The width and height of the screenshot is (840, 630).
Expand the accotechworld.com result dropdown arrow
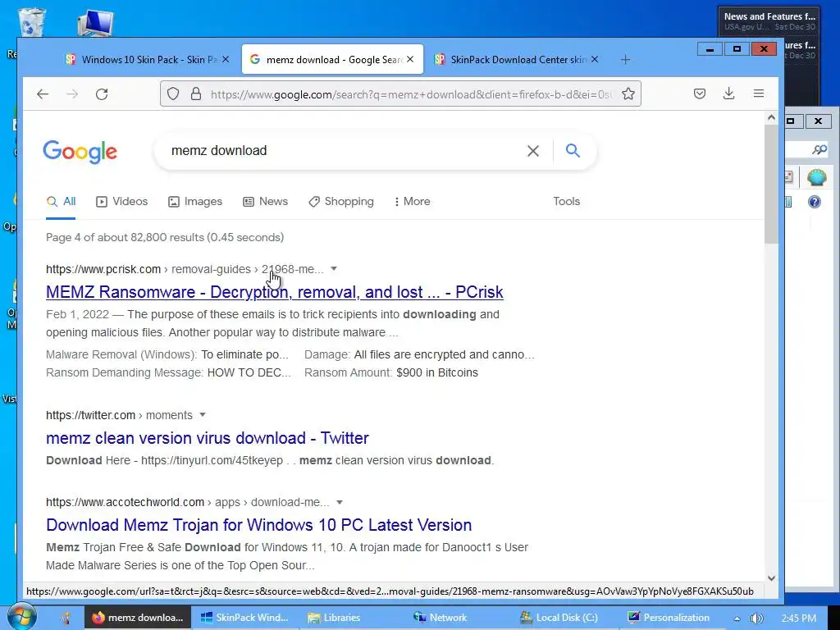coord(339,502)
